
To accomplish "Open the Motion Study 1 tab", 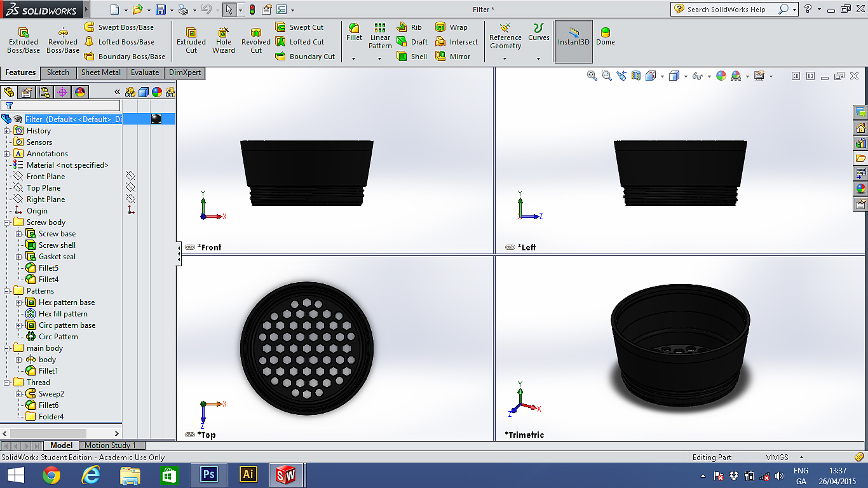I will tap(111, 445).
